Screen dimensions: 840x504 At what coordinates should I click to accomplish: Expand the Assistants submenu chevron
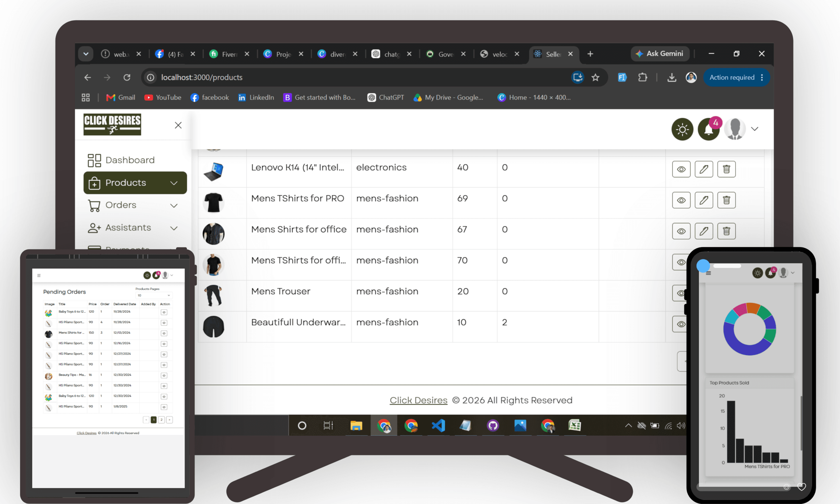174,228
